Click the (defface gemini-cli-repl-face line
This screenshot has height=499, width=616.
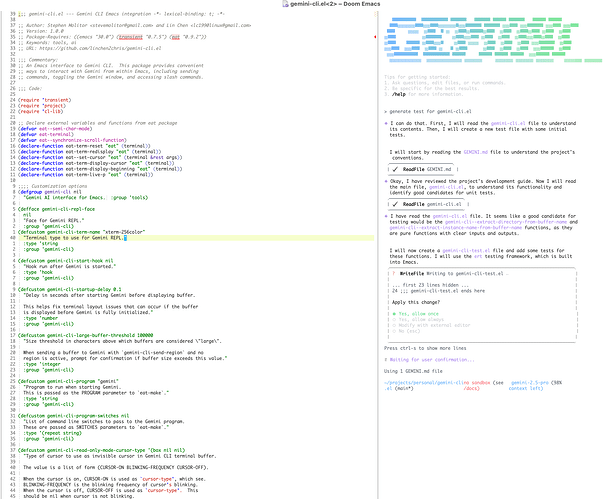coord(56,209)
